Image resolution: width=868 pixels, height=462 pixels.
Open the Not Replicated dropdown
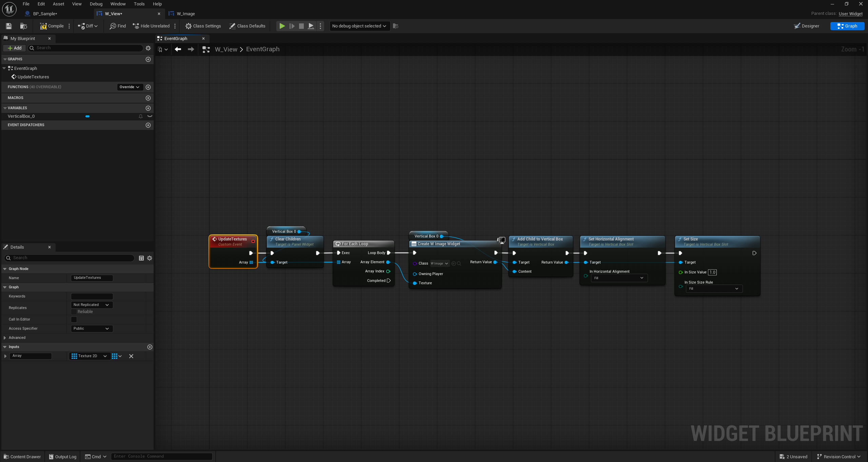click(92, 305)
